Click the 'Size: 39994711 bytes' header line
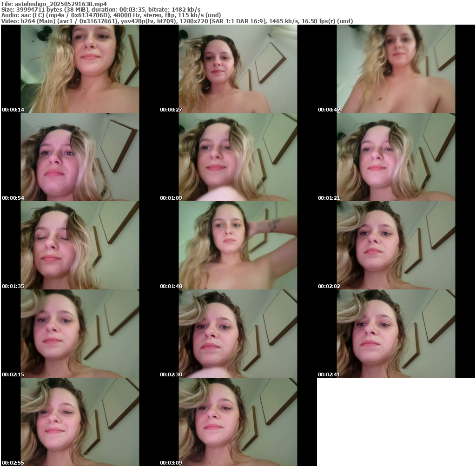The image size is (476, 466). (101, 10)
